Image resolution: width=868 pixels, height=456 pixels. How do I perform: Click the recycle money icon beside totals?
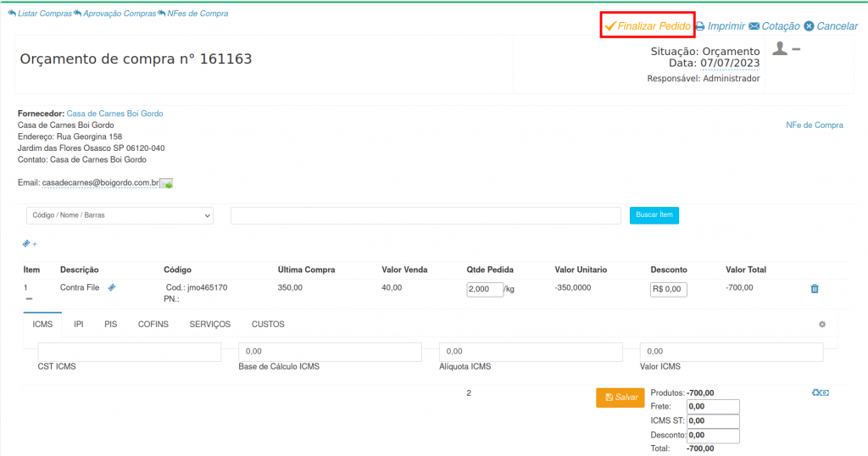tap(820, 393)
